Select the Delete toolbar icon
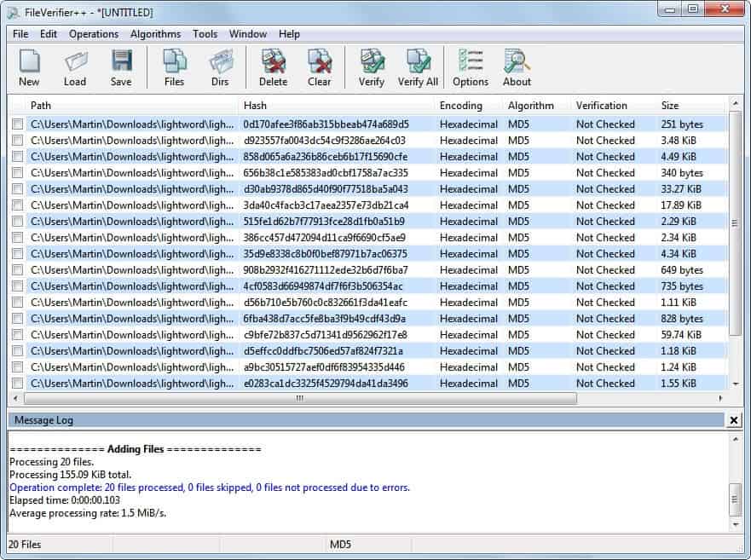The image size is (751, 560). tap(272, 64)
